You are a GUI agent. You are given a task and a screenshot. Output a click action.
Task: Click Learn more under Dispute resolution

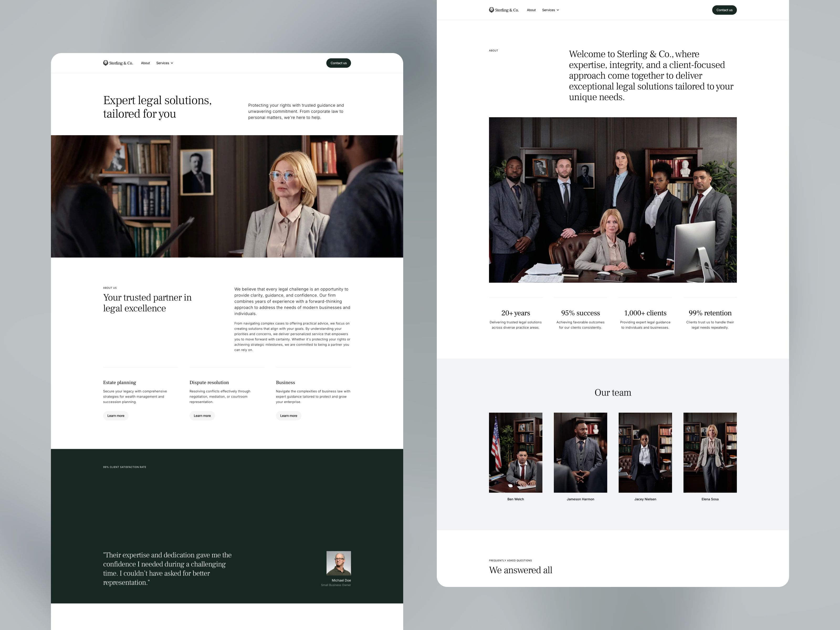[x=202, y=416]
